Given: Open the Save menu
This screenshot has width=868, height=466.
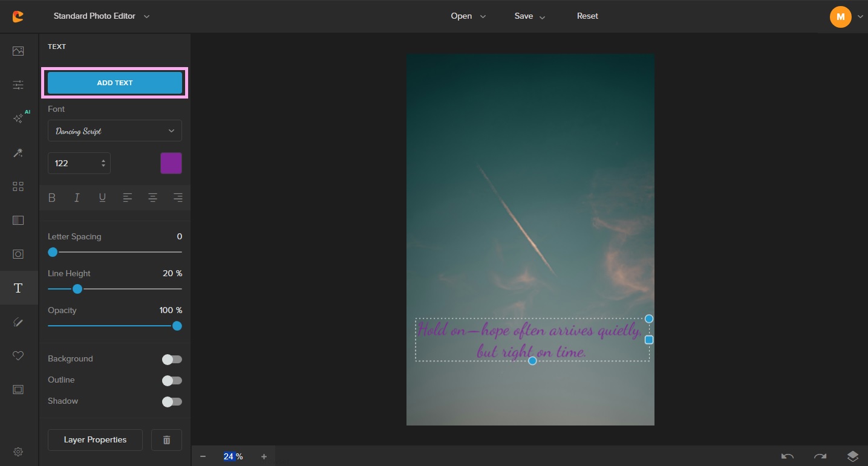Looking at the screenshot, I should point(529,16).
